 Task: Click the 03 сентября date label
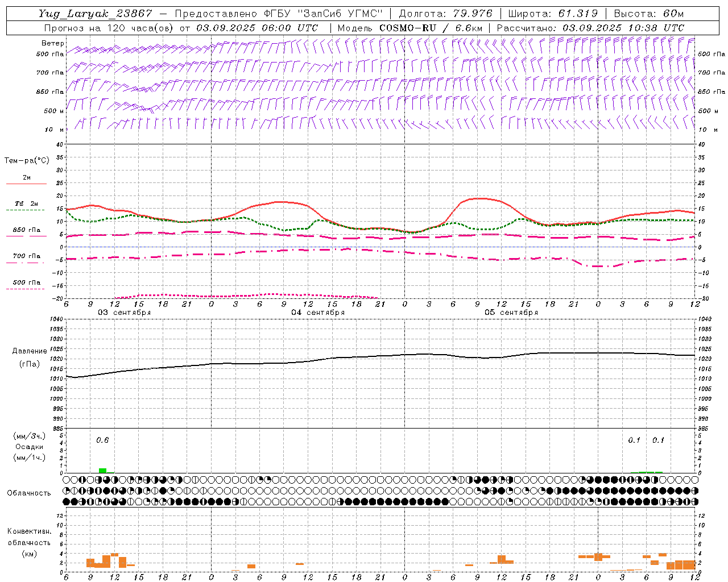click(x=125, y=313)
